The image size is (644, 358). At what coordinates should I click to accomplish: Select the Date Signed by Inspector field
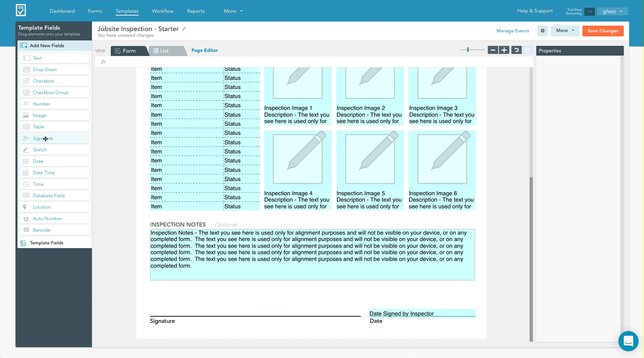point(422,313)
